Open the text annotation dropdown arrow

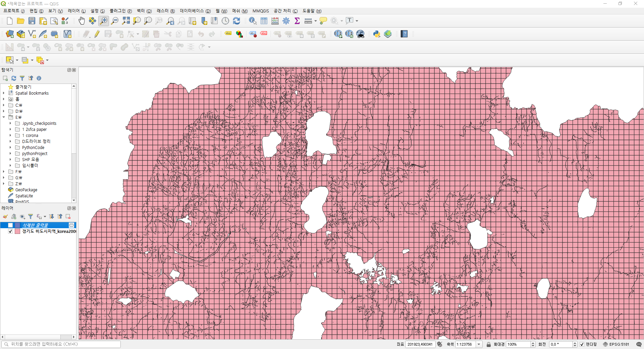[x=357, y=21]
